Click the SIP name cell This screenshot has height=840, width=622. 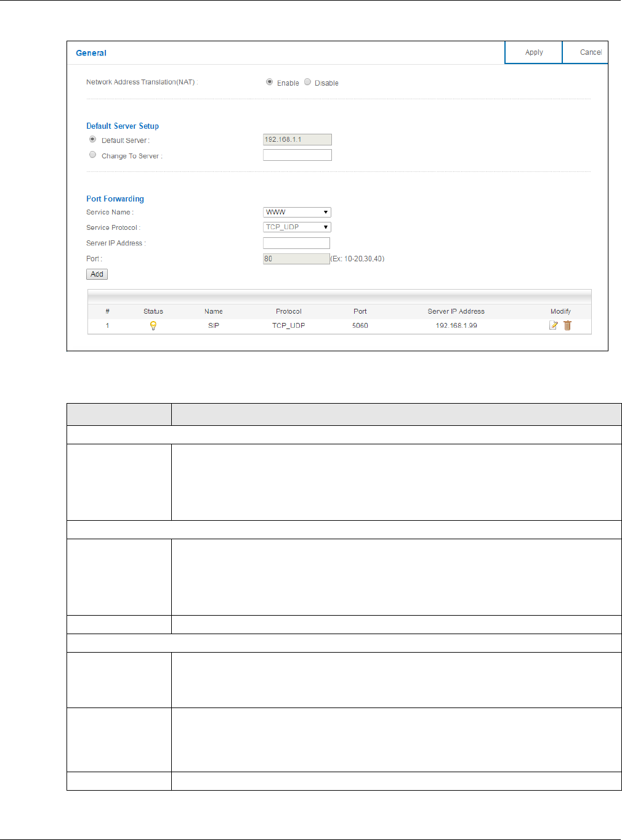pos(214,325)
